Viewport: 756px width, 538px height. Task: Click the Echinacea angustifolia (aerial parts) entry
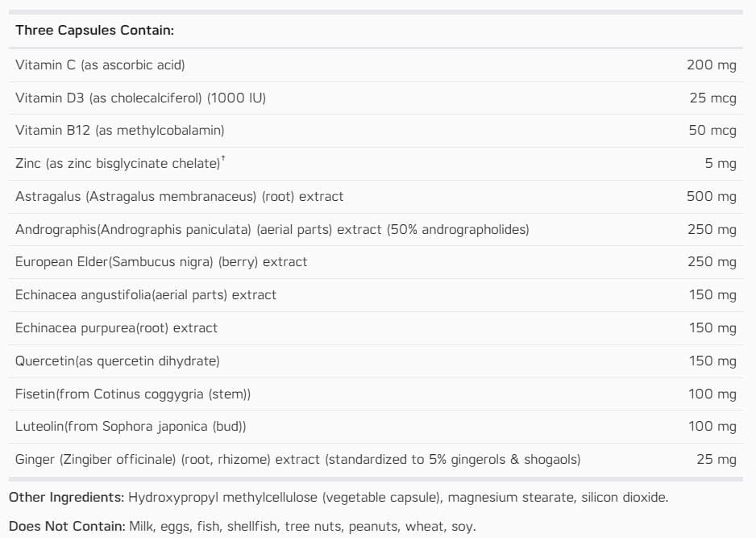click(145, 294)
